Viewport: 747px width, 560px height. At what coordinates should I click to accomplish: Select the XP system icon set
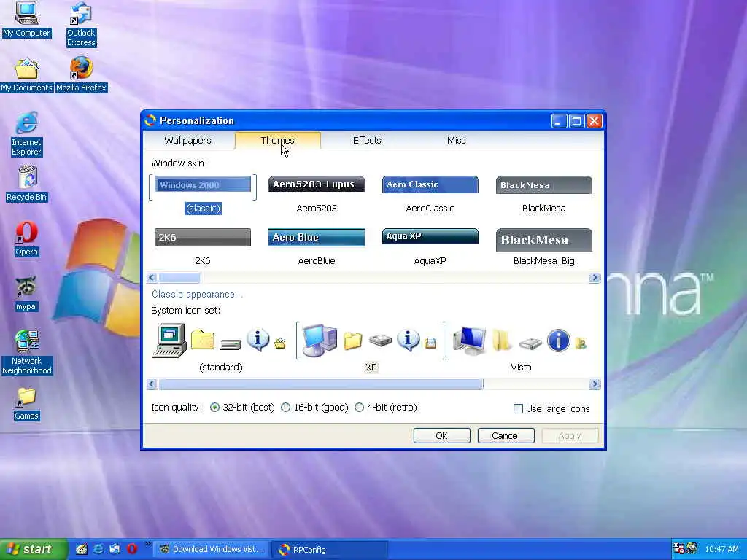[371, 347]
